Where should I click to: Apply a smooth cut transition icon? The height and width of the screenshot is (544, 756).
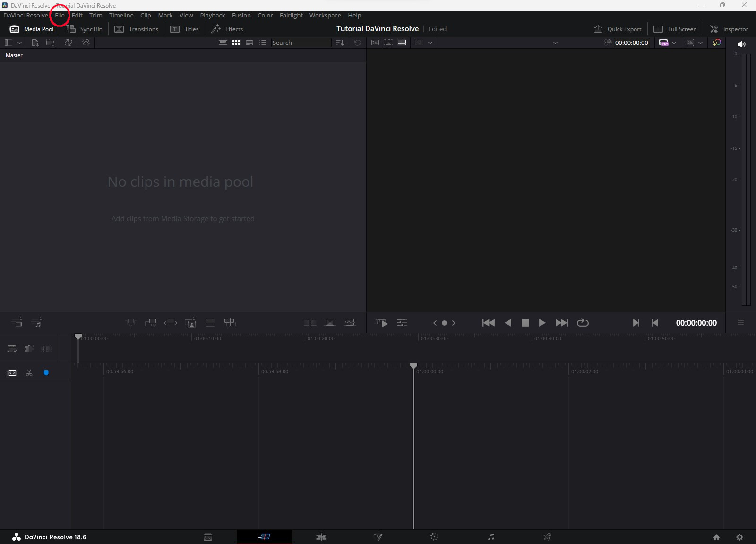(350, 322)
